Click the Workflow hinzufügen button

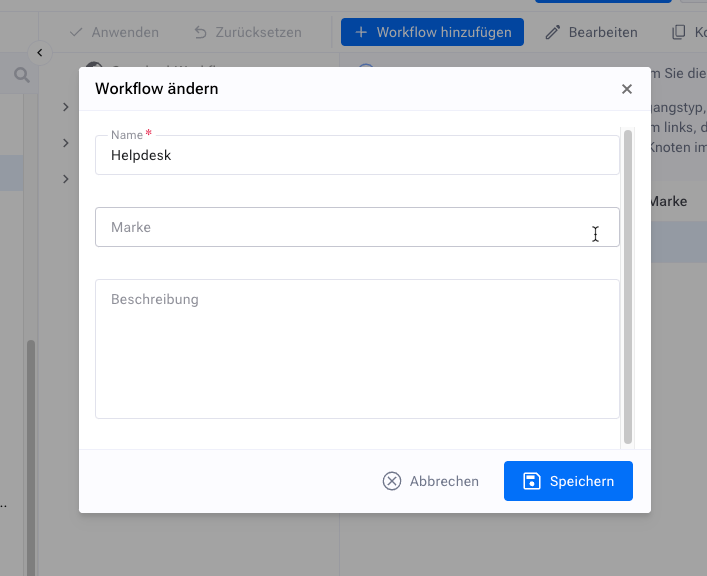point(432,32)
